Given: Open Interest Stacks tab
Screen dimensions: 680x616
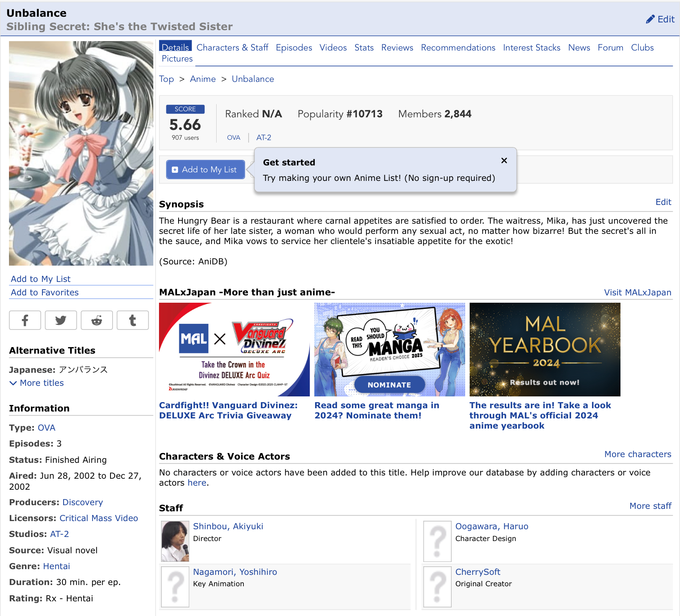Looking at the screenshot, I should (532, 48).
